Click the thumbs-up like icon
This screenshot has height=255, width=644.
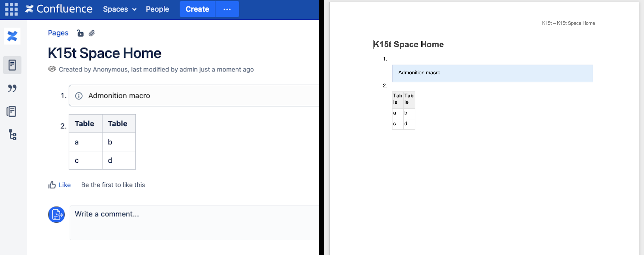pyautogui.click(x=52, y=185)
